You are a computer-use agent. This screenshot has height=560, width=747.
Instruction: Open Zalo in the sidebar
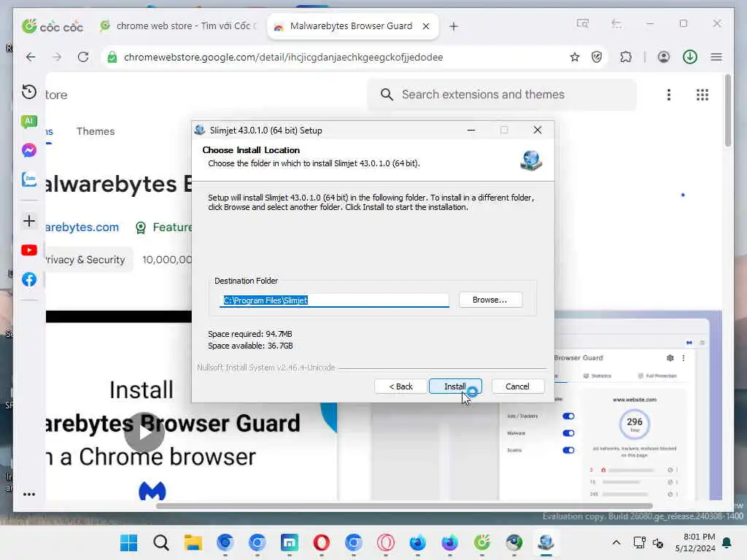29,179
